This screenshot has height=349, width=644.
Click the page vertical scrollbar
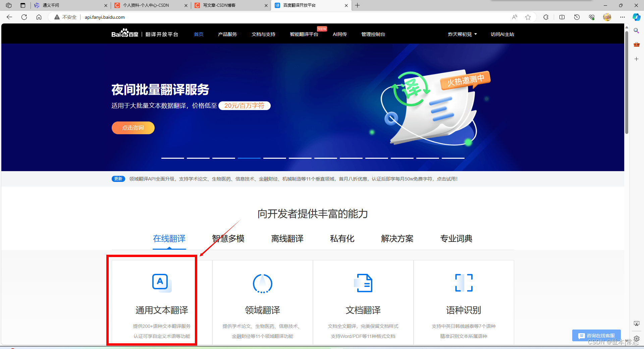tap(627, 82)
